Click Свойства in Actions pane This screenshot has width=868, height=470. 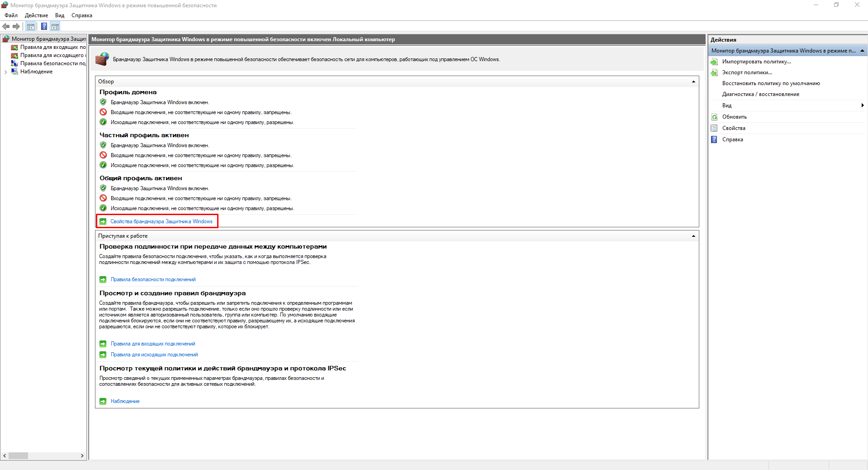(x=734, y=128)
